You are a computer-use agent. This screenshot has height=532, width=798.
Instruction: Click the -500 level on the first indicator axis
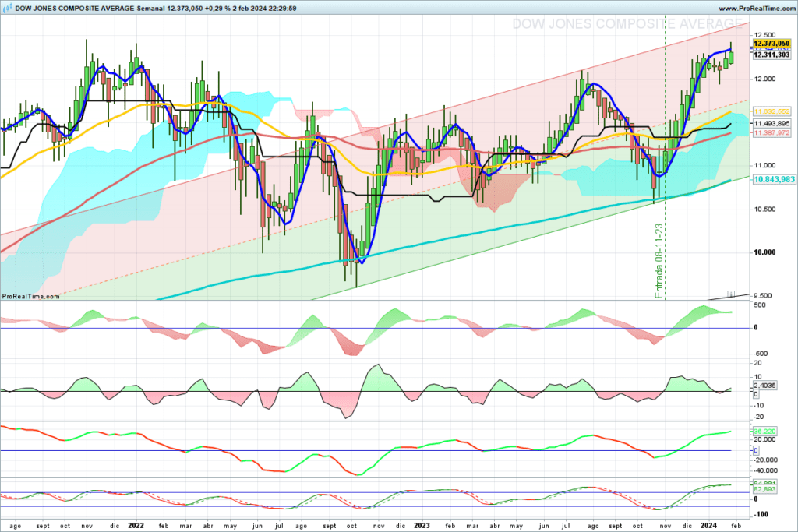point(761,354)
